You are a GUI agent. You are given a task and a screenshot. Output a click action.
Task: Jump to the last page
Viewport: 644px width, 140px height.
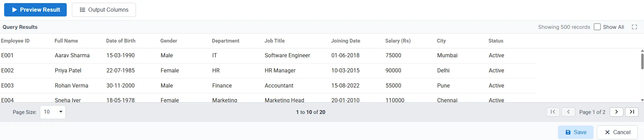(632, 112)
